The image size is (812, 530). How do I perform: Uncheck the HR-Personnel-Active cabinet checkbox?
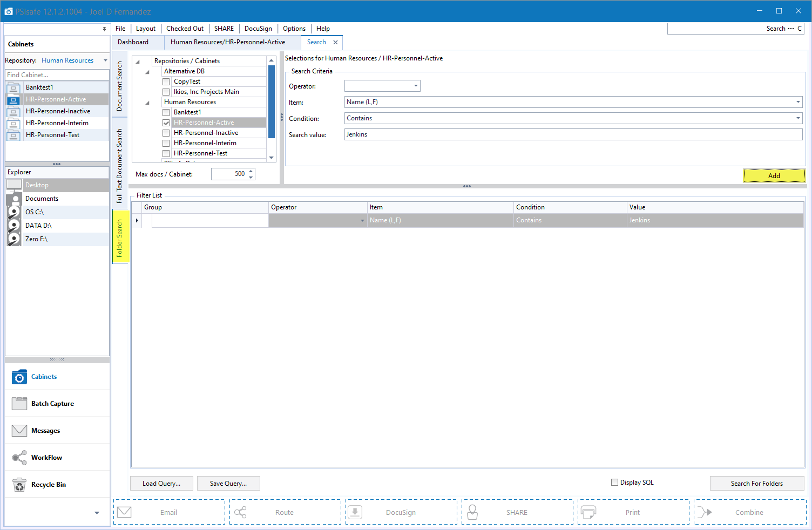pyautogui.click(x=166, y=123)
